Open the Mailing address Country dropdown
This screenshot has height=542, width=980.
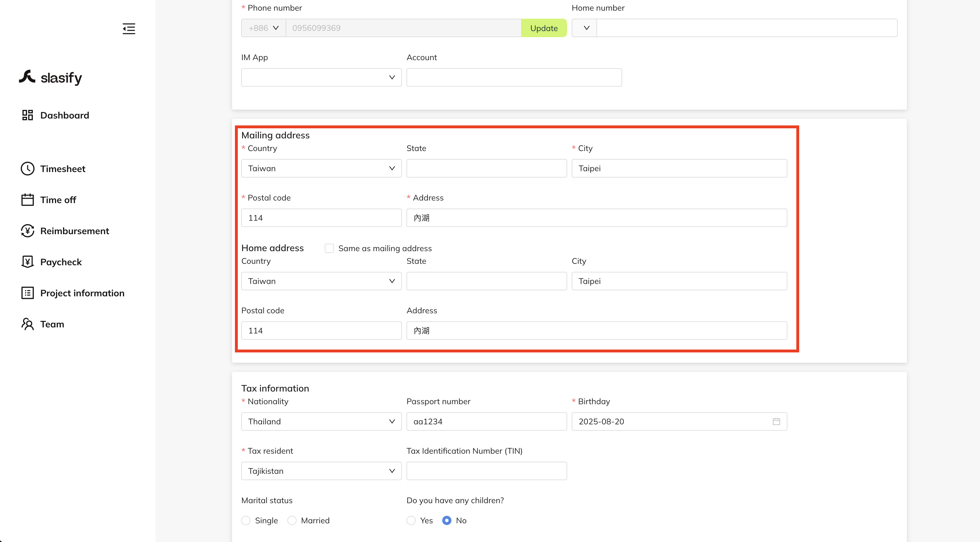322,168
